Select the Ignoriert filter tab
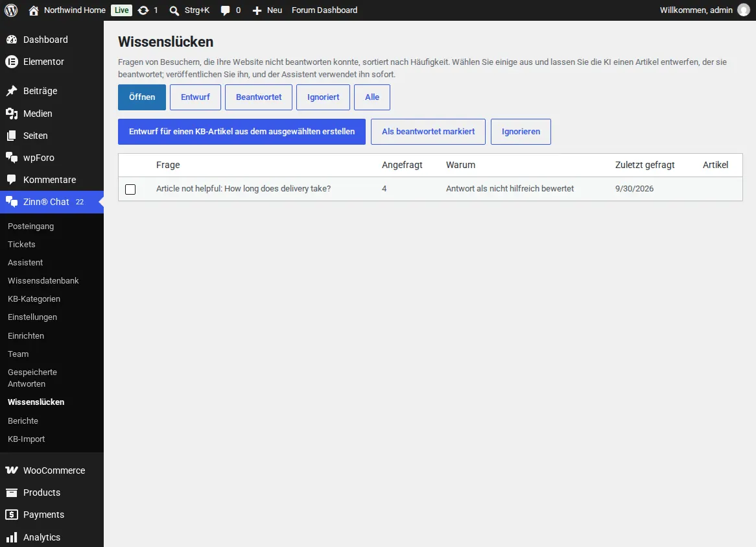Screen dimensions: 756x547 (323, 97)
